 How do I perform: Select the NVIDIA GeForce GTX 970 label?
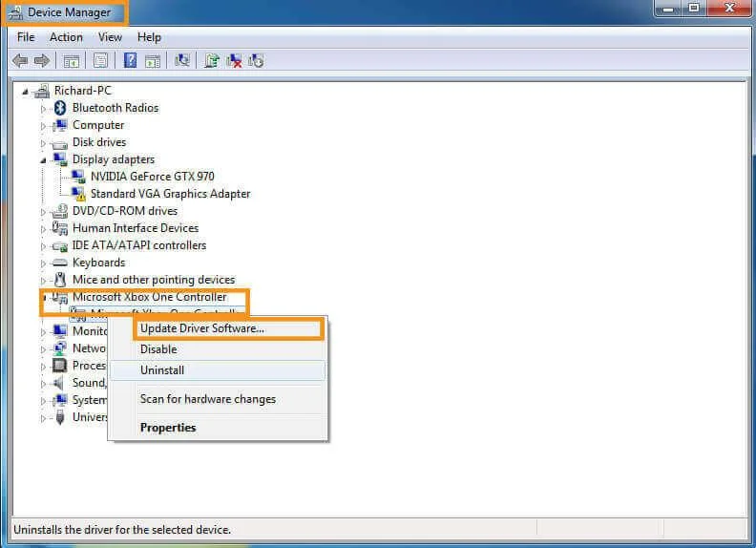point(153,177)
